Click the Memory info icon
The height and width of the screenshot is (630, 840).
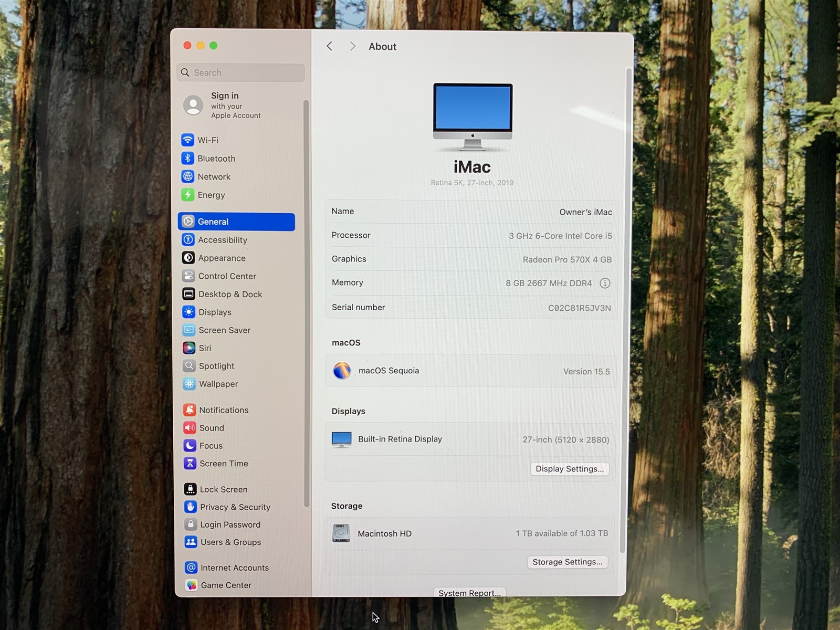(605, 283)
